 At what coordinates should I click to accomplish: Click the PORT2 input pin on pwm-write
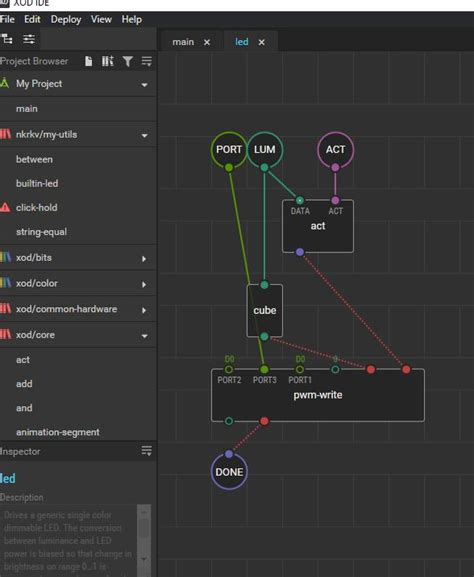point(229,369)
